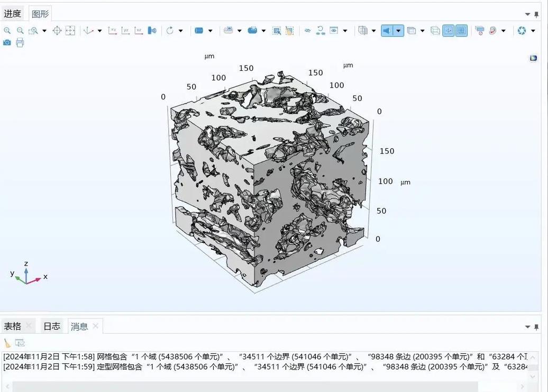Screen dimensions: 548x392
Task: Activate the Deselect Box broom tool
Action: pos(289,31)
